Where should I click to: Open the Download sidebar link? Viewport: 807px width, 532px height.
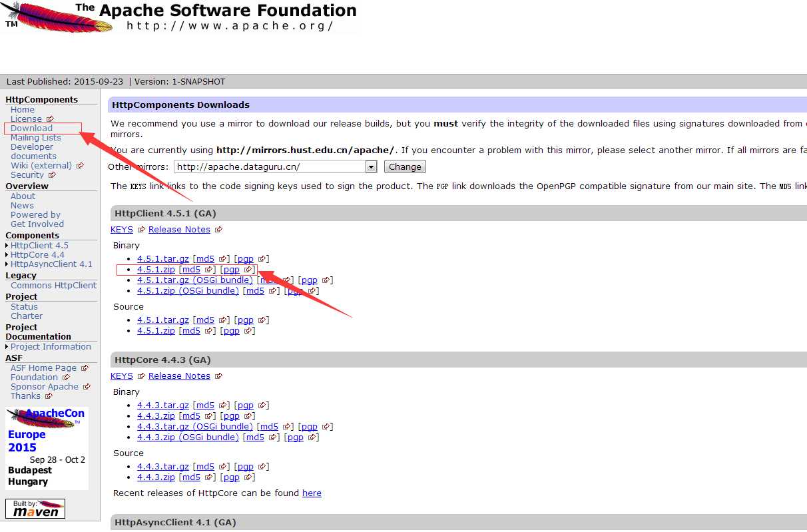point(31,129)
